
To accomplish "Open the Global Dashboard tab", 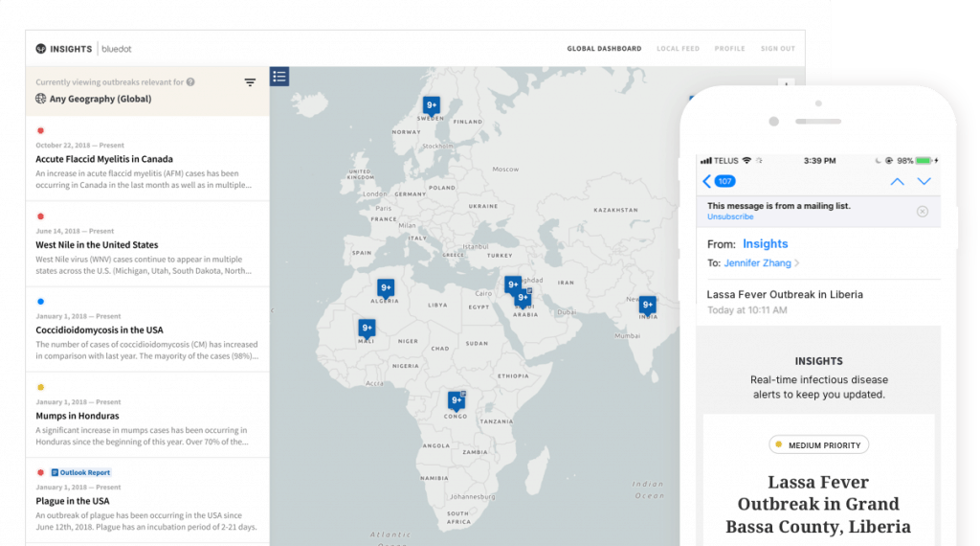I will (x=604, y=49).
